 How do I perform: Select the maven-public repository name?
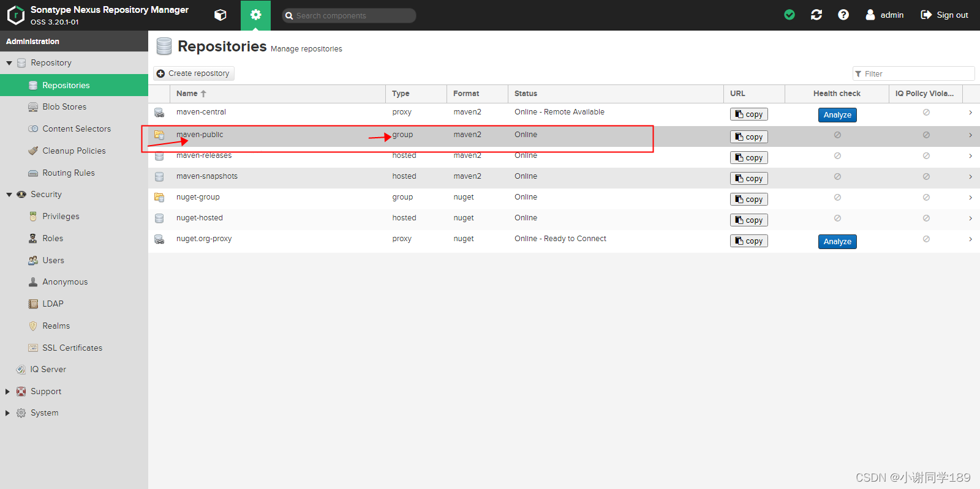[200, 135]
